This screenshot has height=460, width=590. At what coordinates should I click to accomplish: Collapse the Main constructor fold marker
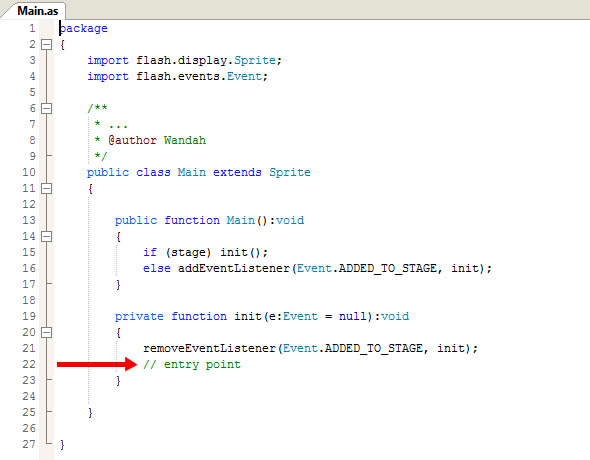pos(46,237)
